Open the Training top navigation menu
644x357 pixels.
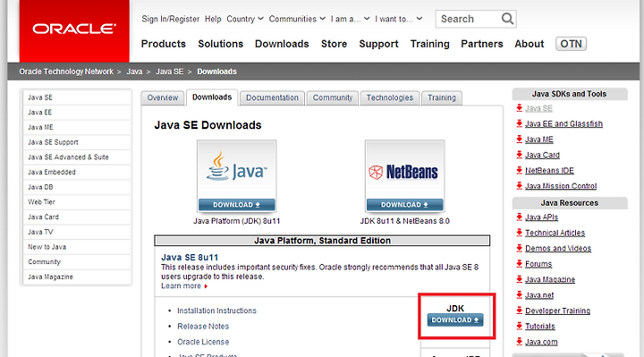(430, 44)
